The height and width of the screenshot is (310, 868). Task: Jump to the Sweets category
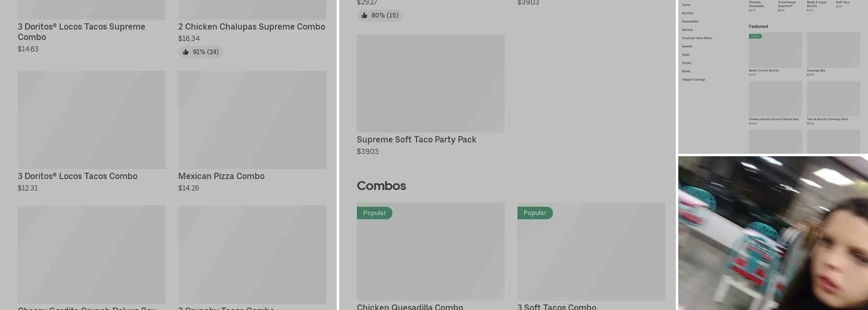click(x=687, y=46)
